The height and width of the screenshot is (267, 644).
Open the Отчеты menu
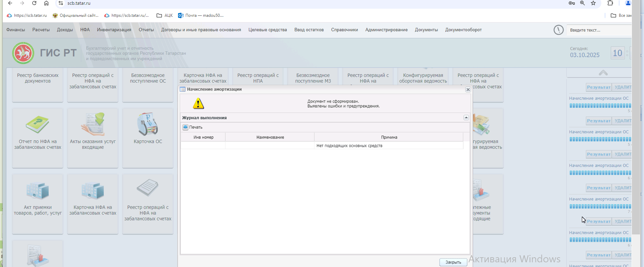(146, 30)
